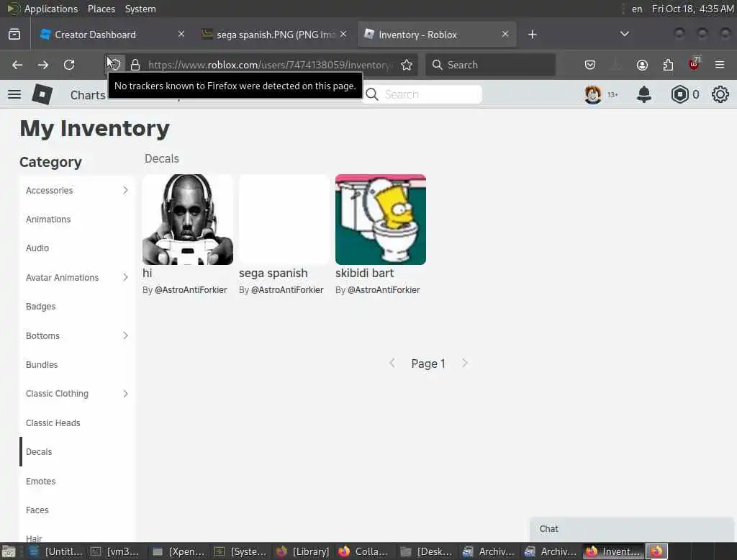Image resolution: width=737 pixels, height=560 pixels.
Task: Open the Chat panel
Action: click(x=631, y=529)
